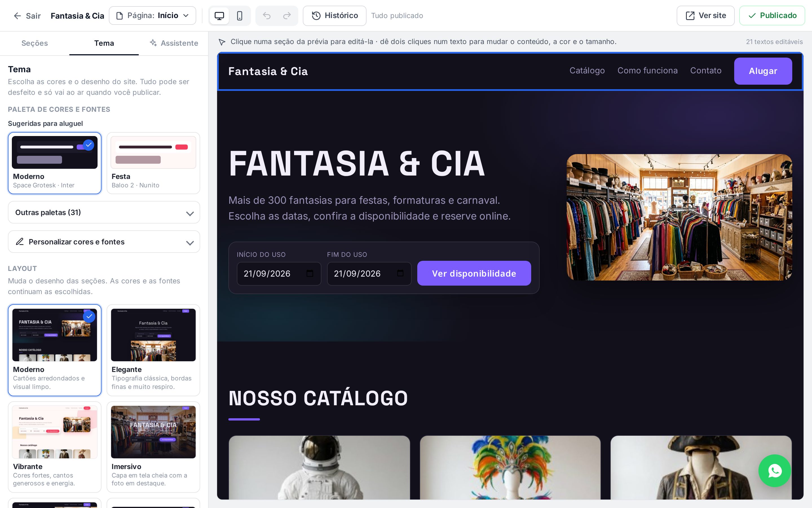This screenshot has height=508, width=812.
Task: Click the redo arrow icon
Action: 287,16
